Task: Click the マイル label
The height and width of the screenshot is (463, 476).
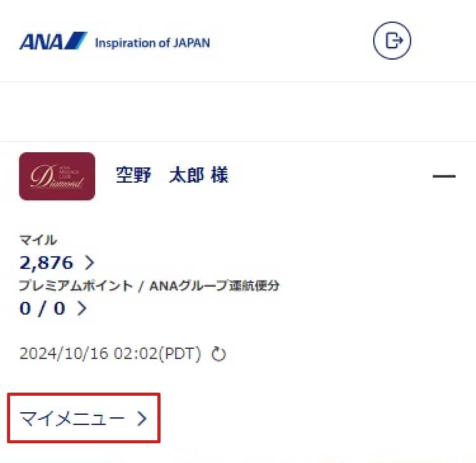Action: click(x=38, y=240)
